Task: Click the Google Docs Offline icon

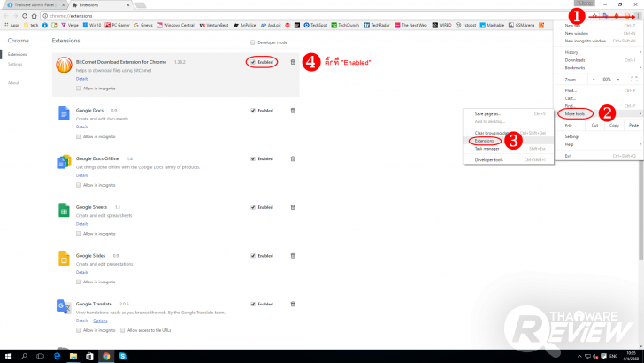Action: (x=64, y=162)
